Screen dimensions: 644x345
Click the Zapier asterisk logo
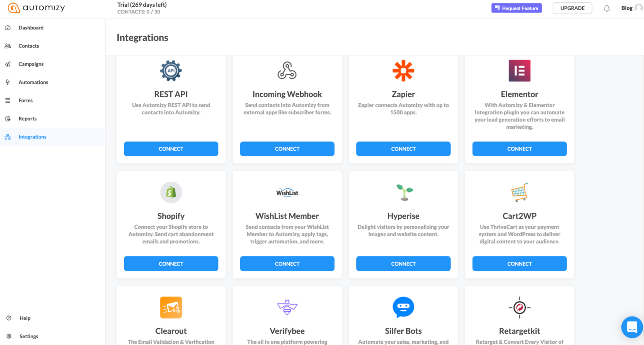(403, 71)
